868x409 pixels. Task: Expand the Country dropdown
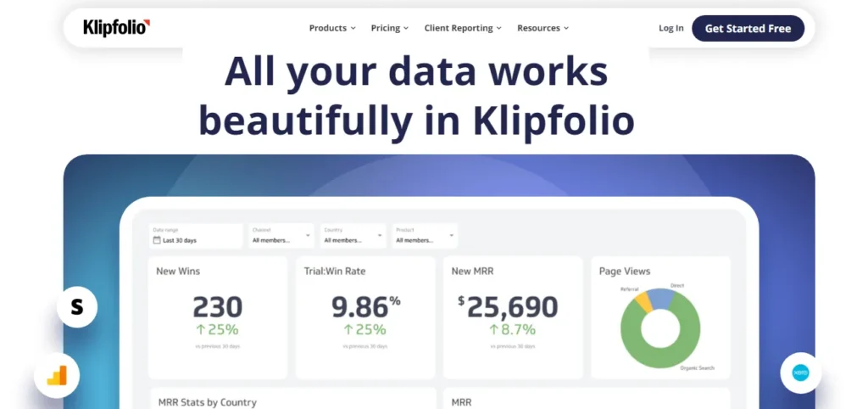click(353, 236)
